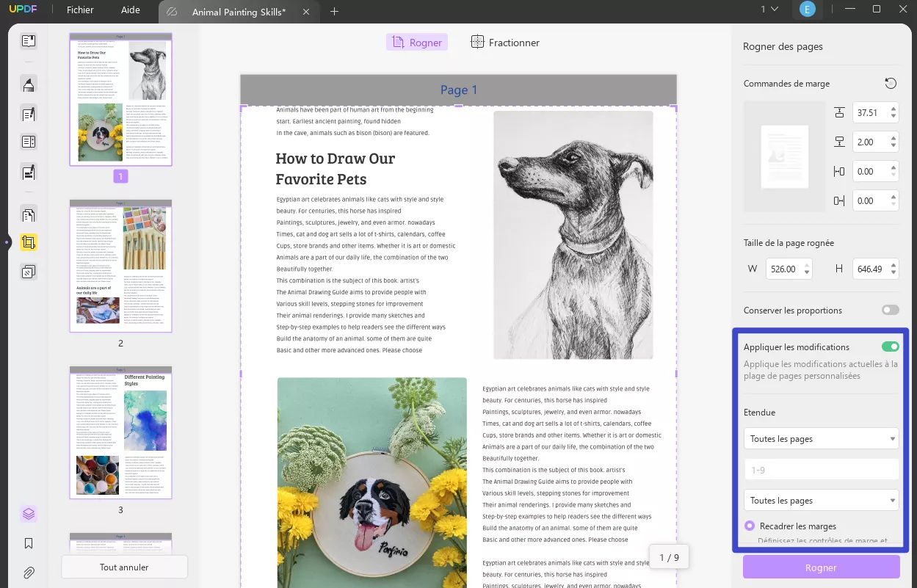Screen dimensions: 917x588
Task: Click the Rogner des pages title
Action: coord(783,46)
